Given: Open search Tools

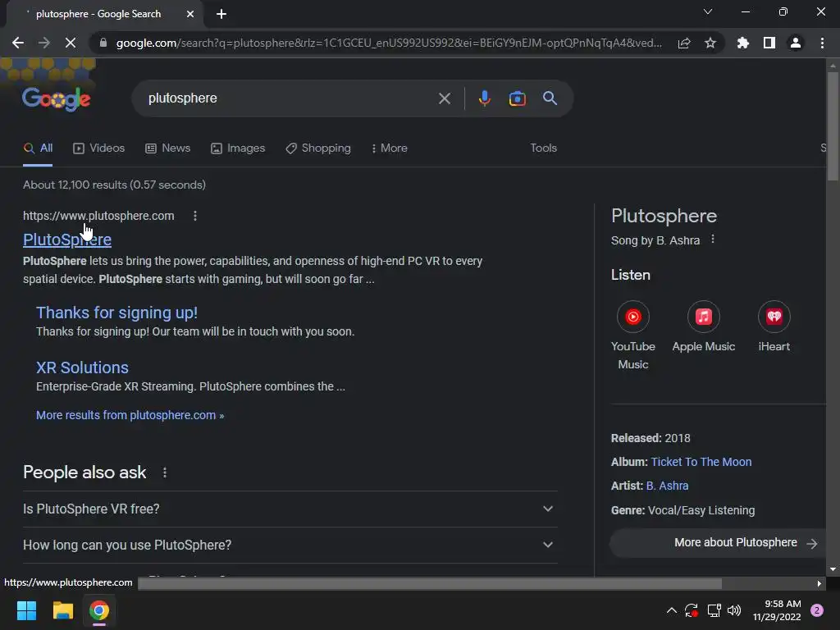Looking at the screenshot, I should [543, 148].
